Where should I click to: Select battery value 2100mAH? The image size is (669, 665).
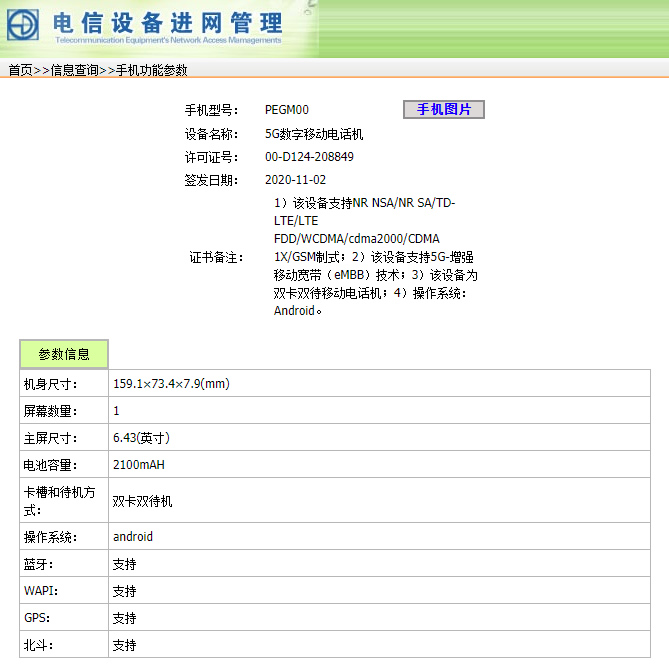pos(139,465)
